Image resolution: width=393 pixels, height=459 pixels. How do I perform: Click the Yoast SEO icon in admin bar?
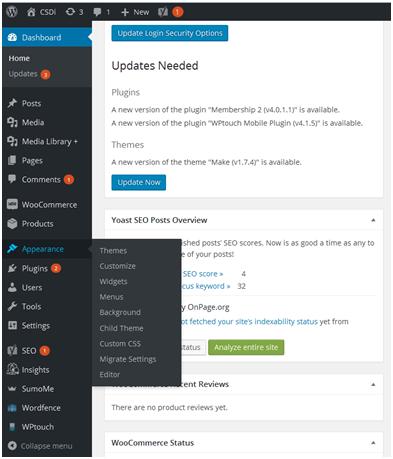tap(163, 12)
